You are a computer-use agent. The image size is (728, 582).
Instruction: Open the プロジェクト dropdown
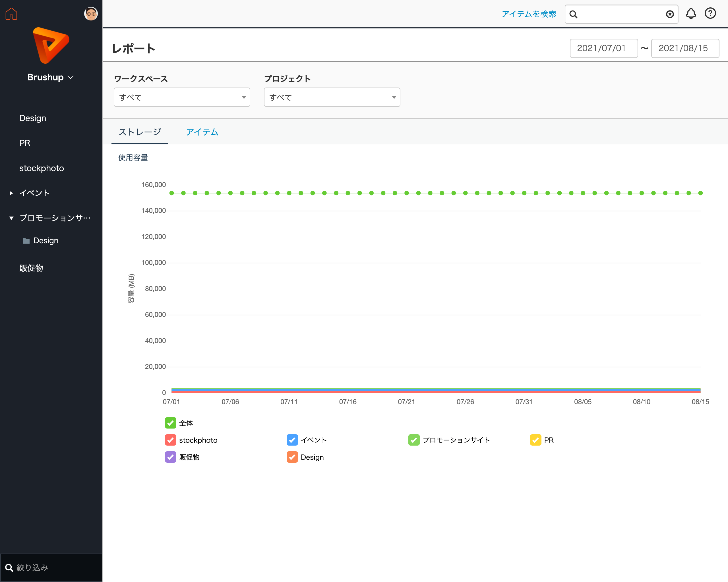(332, 97)
